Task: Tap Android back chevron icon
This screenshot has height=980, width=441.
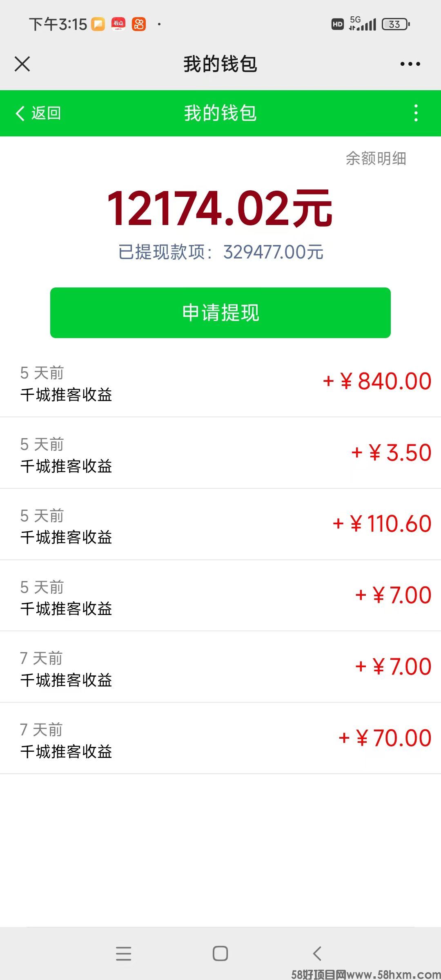Action: point(317,953)
